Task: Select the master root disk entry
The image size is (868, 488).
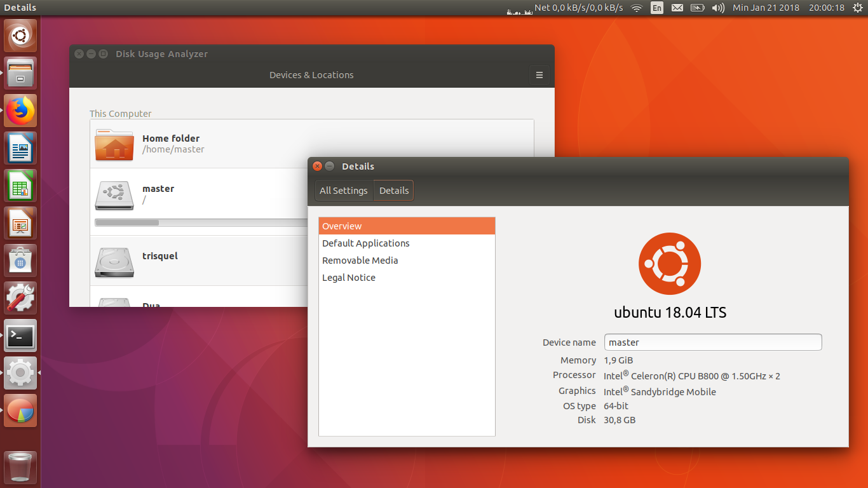Action: pyautogui.click(x=311, y=201)
